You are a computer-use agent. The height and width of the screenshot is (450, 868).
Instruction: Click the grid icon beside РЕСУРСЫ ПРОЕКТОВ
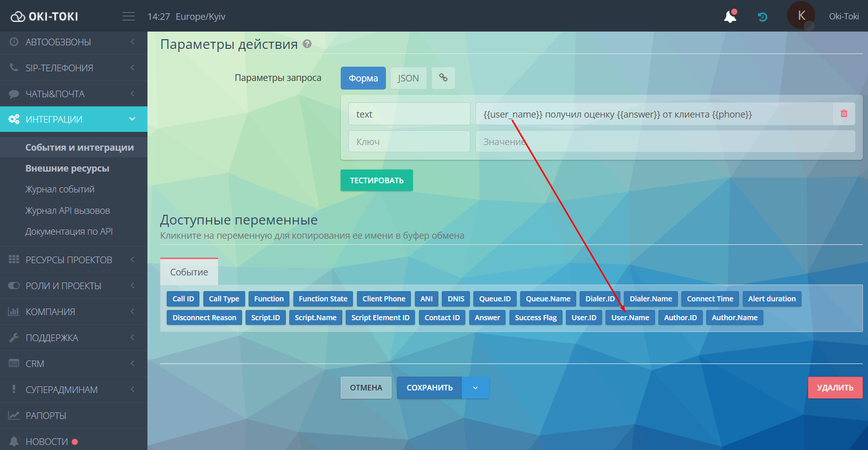[x=14, y=260]
